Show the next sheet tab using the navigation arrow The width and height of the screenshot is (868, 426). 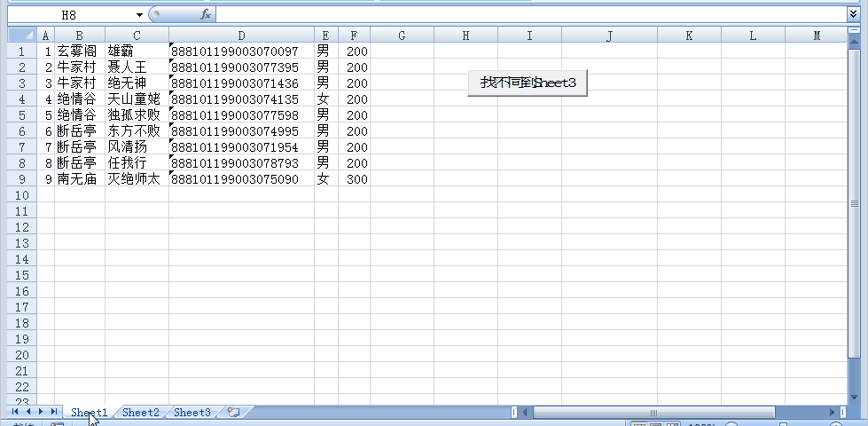coord(41,412)
